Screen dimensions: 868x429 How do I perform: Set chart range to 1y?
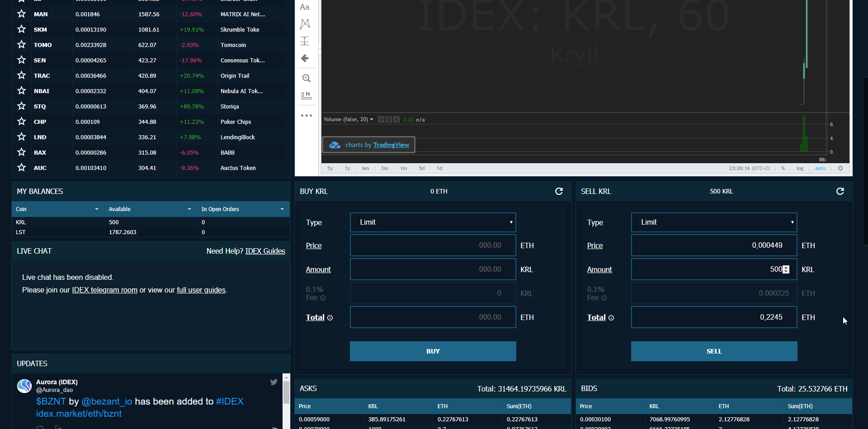point(348,168)
